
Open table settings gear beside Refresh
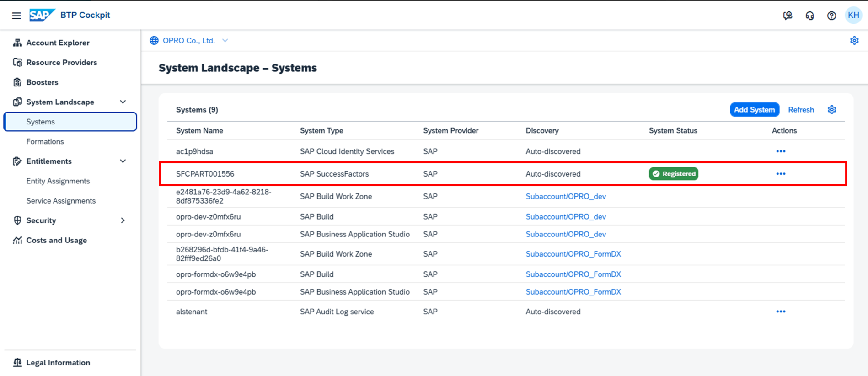tap(832, 110)
